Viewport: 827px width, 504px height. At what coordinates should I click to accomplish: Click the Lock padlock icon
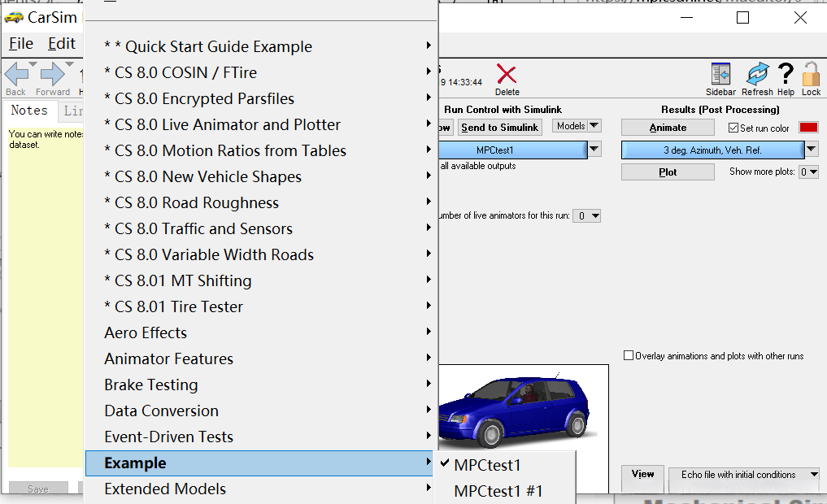coord(811,75)
